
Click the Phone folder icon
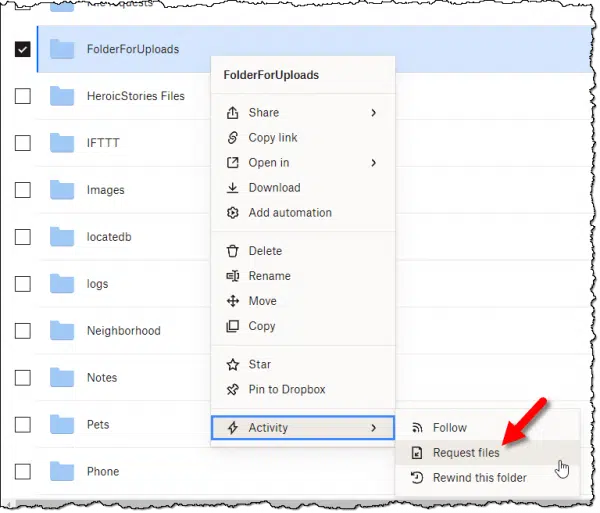[62, 472]
